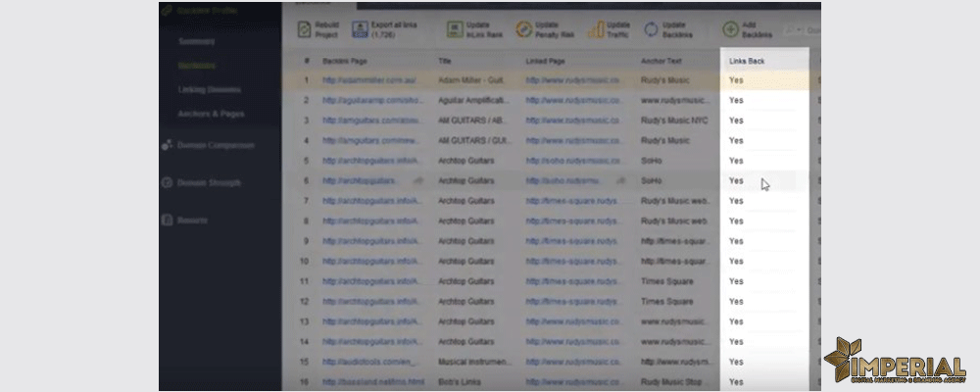Click the search input field in toolbar
The image size is (980, 392).
[x=811, y=30]
